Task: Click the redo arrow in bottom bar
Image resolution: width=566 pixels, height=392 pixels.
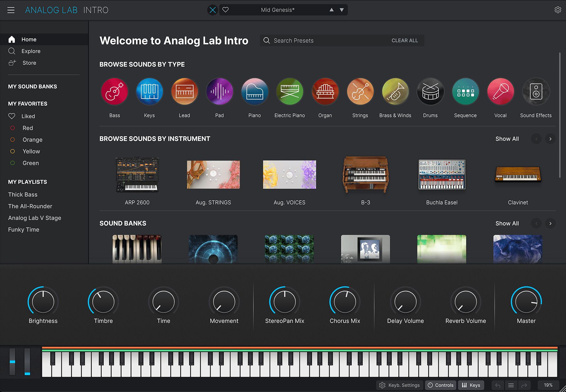Action: pyautogui.click(x=524, y=385)
